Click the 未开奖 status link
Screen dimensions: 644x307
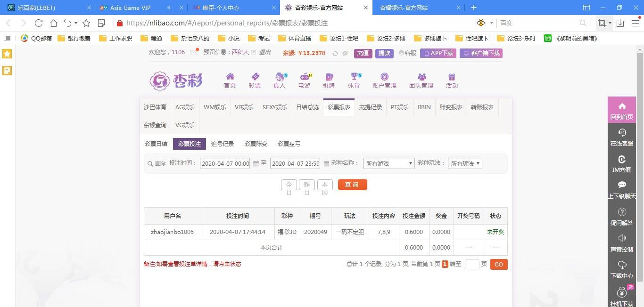point(495,232)
